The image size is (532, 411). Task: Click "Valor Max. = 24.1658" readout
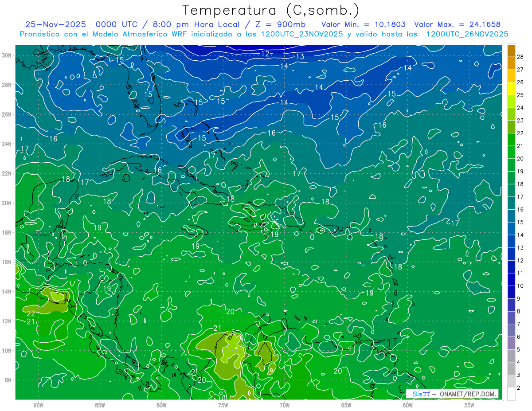[x=457, y=24]
